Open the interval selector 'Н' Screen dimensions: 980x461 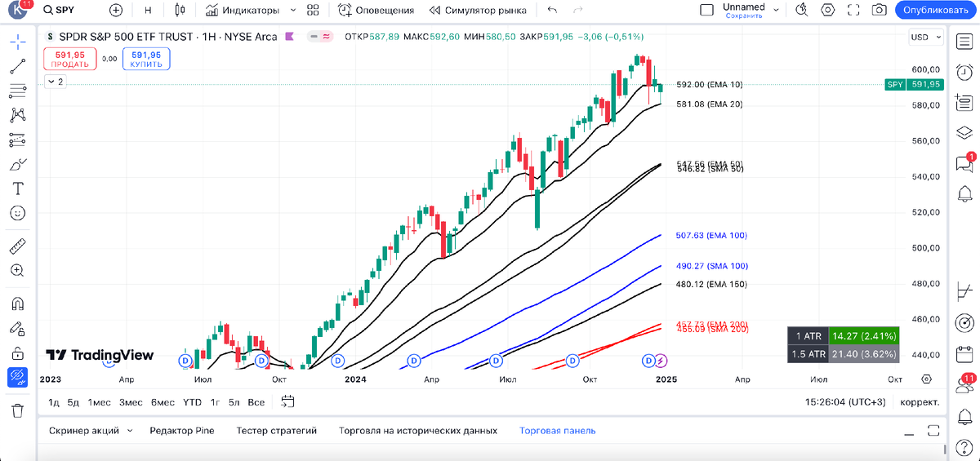point(148,11)
